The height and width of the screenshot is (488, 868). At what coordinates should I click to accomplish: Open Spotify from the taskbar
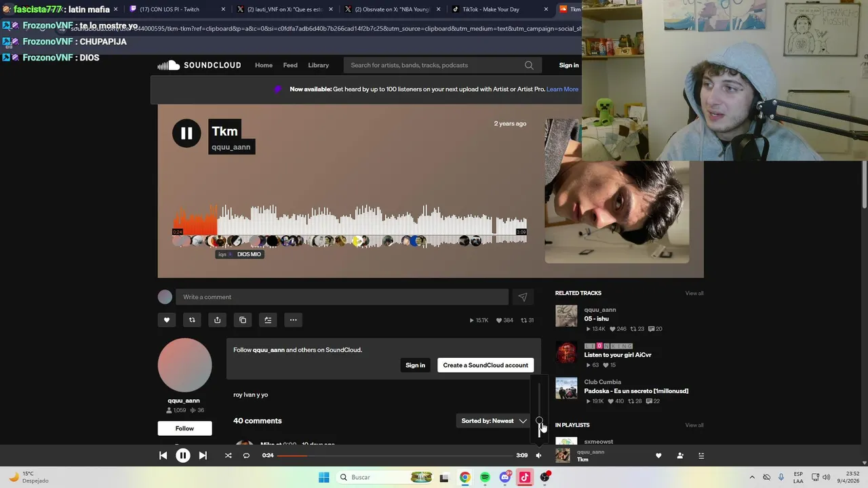tap(485, 477)
